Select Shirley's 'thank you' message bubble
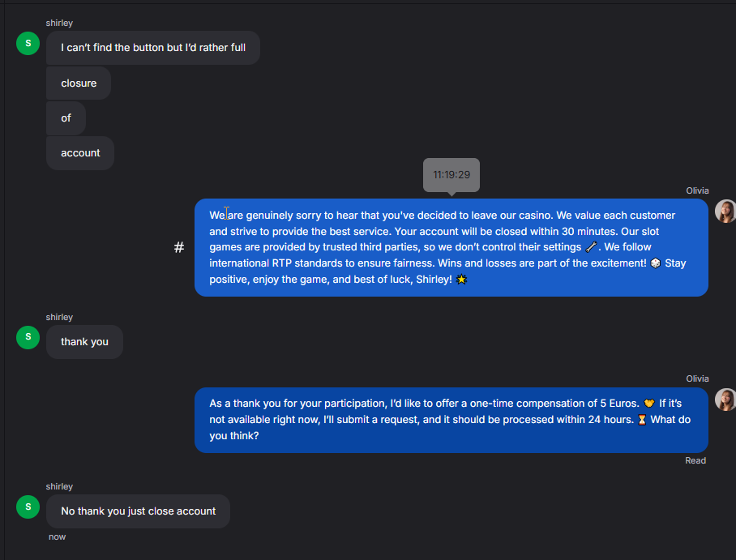The height and width of the screenshot is (560, 736). point(84,342)
